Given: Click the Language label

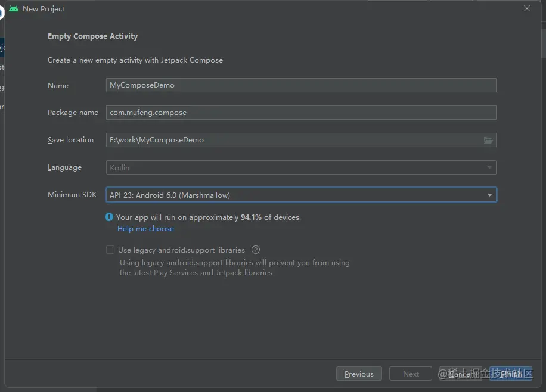Looking at the screenshot, I should [x=64, y=167].
